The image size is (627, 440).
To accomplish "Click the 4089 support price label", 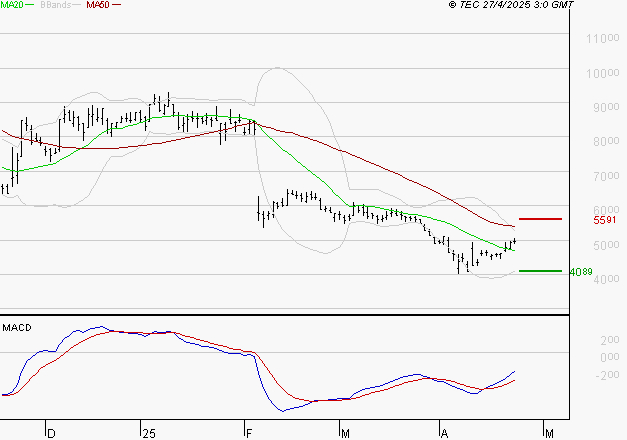I will (x=581, y=271).
